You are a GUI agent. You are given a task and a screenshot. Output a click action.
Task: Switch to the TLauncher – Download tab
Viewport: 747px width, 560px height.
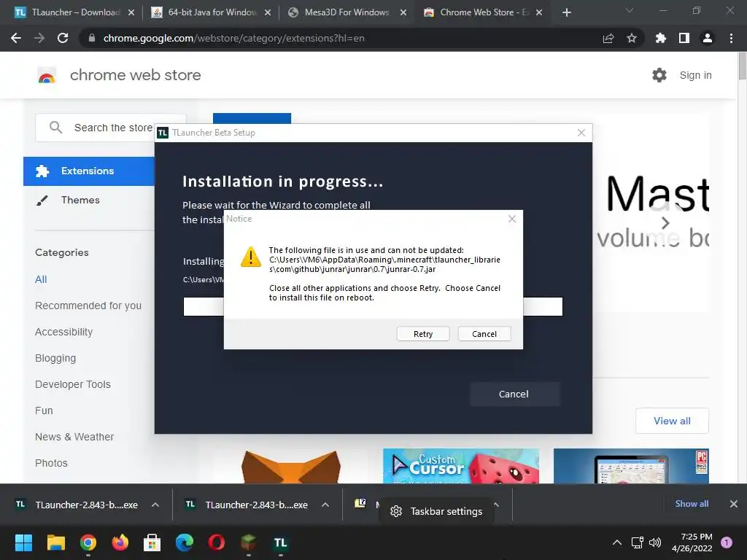75,12
